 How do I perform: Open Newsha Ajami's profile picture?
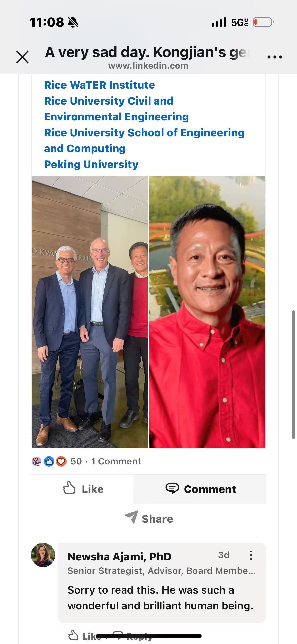tap(43, 555)
